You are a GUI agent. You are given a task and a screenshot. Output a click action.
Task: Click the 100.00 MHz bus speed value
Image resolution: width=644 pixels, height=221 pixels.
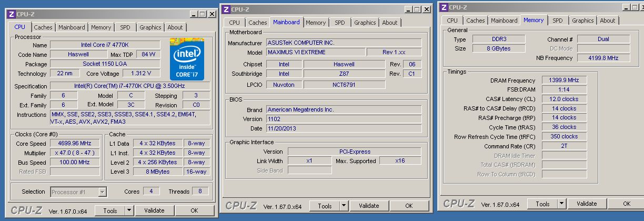point(75,162)
